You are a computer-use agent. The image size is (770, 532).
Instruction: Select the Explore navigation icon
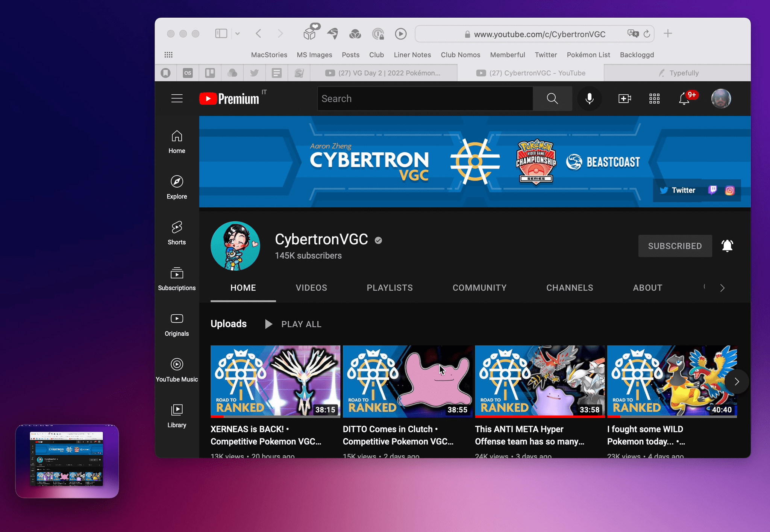[176, 182]
